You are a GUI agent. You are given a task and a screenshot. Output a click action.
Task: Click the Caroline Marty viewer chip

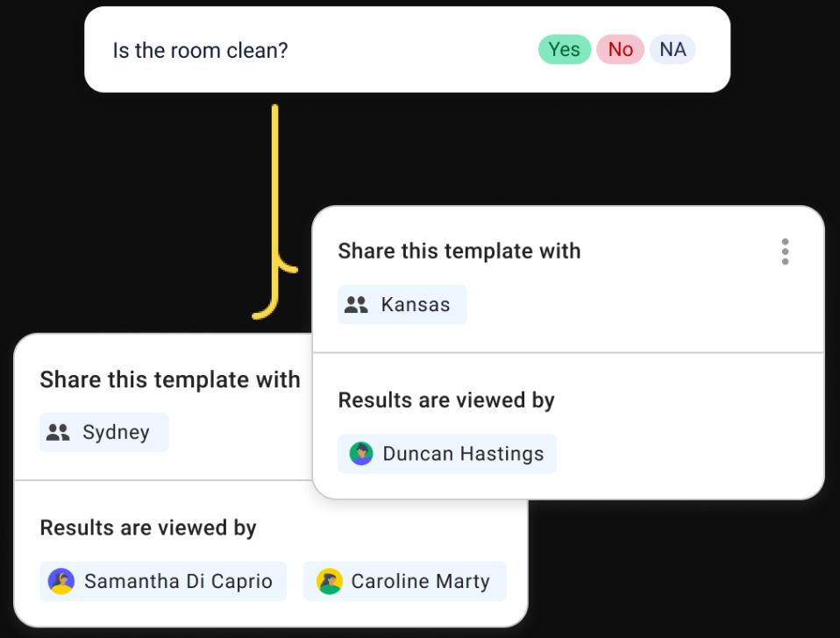click(x=405, y=581)
